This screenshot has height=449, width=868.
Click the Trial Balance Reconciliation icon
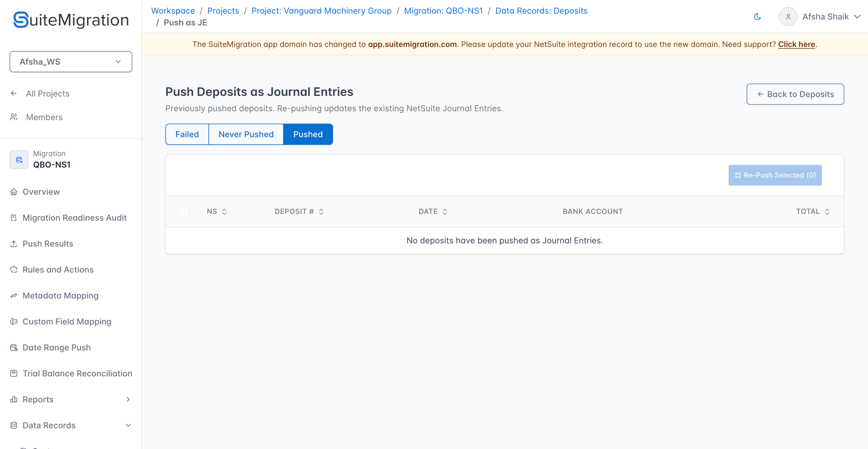click(14, 374)
